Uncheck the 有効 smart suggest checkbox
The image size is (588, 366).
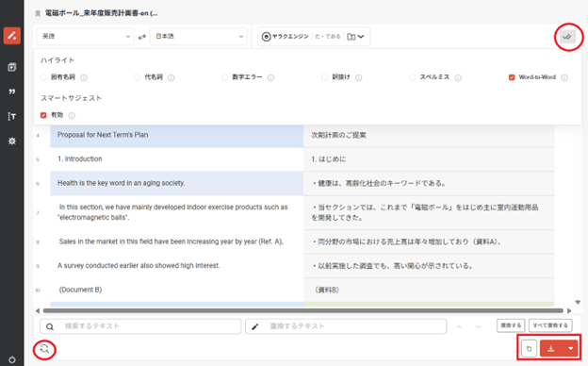pos(43,115)
